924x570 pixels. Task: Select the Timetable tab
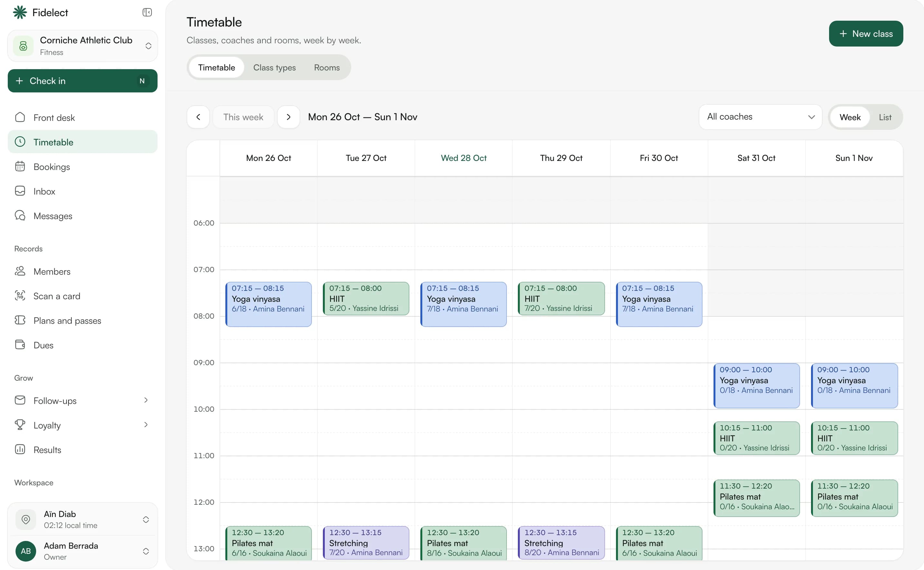(217, 68)
